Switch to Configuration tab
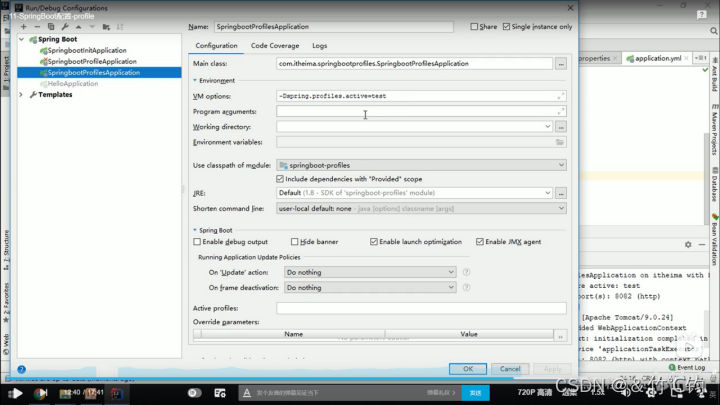Screen dimensions: 720x405 point(216,46)
